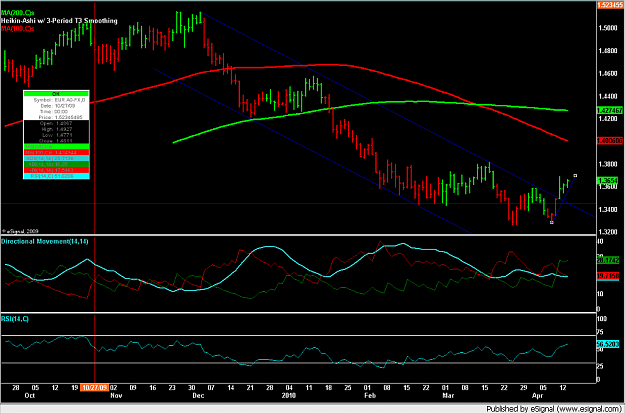Click the Close value row in data box

coord(56,141)
